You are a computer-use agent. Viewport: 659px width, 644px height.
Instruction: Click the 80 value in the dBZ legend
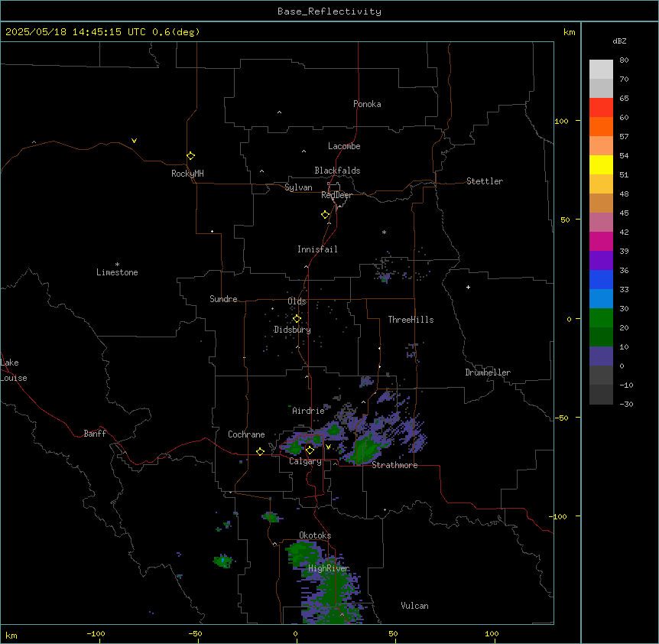[x=624, y=60]
